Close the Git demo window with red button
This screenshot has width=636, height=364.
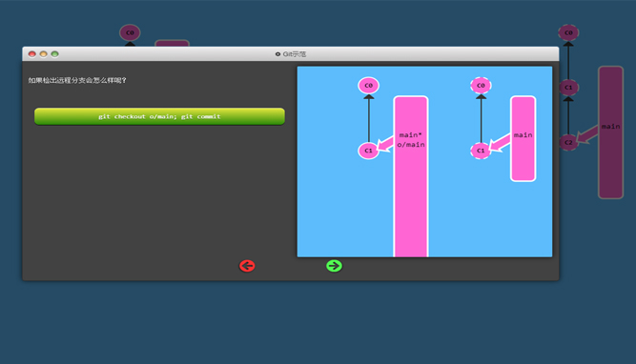pyautogui.click(x=32, y=54)
